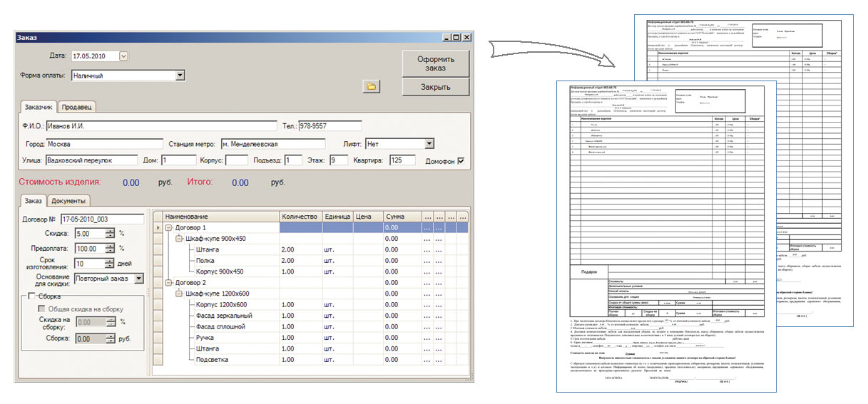Screen dimensions: 868x404
Task: Click the Этаж field
Action: 339,160
